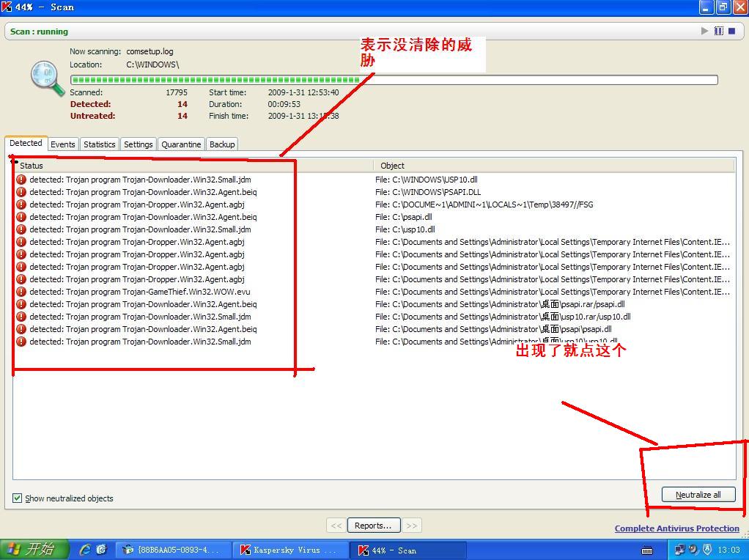
Task: Switch to {88B6AA05-0893-4 taskbar item
Action: [x=173, y=550]
